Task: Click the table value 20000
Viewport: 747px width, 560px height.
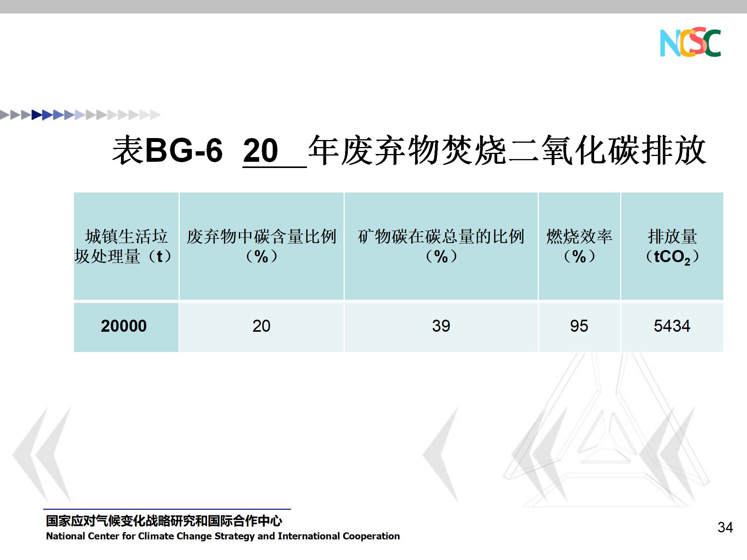Action: coord(124,326)
